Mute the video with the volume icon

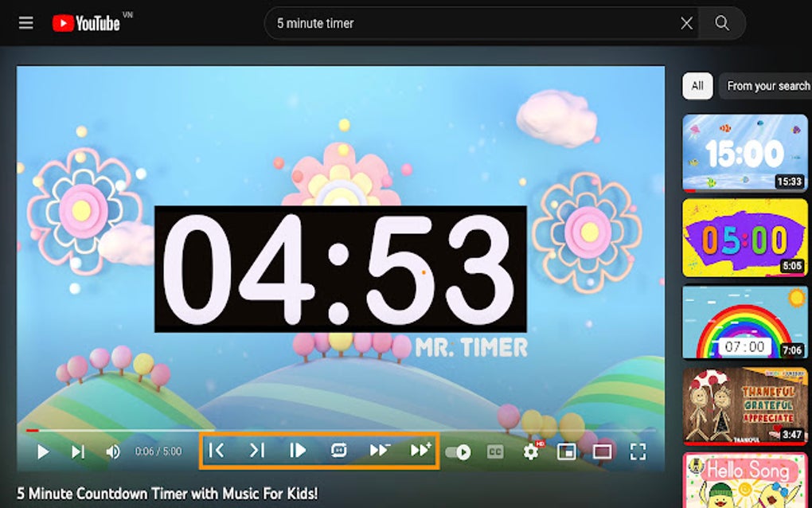[113, 451]
